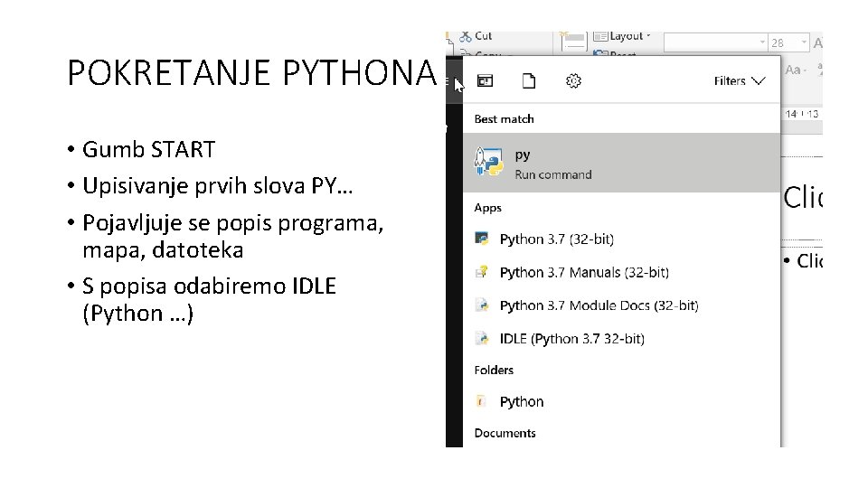Image resolution: width=868 pixels, height=488 pixels.
Task: Select the Documents section header
Action: pos(505,433)
